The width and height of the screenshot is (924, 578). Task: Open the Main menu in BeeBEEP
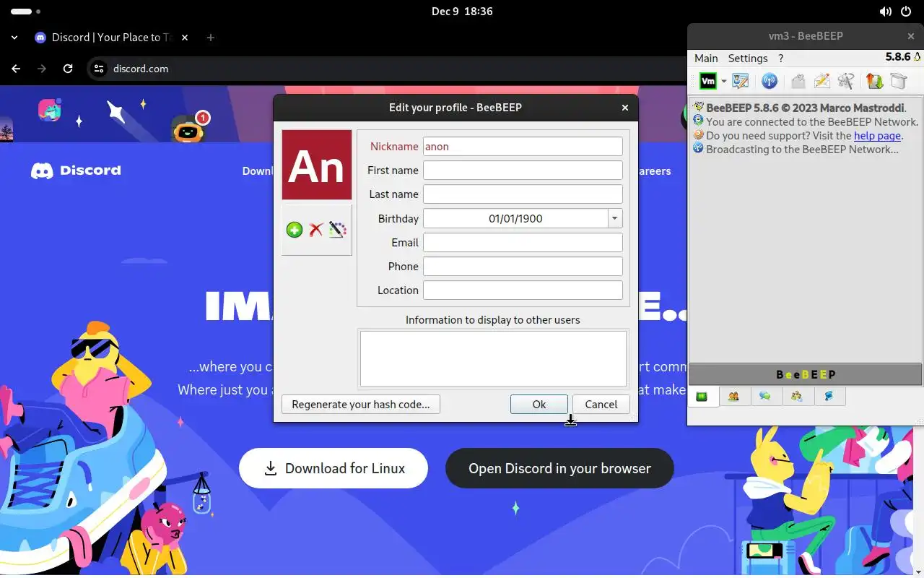tap(706, 59)
